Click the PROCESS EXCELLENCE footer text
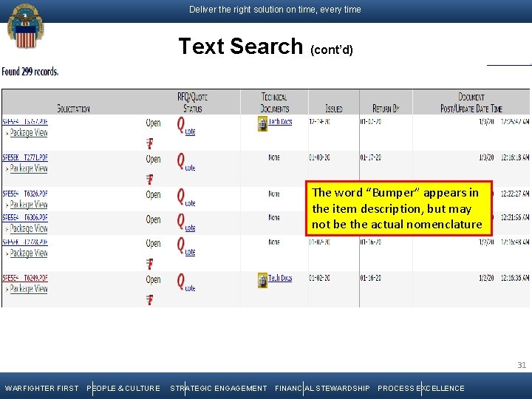 [421, 388]
